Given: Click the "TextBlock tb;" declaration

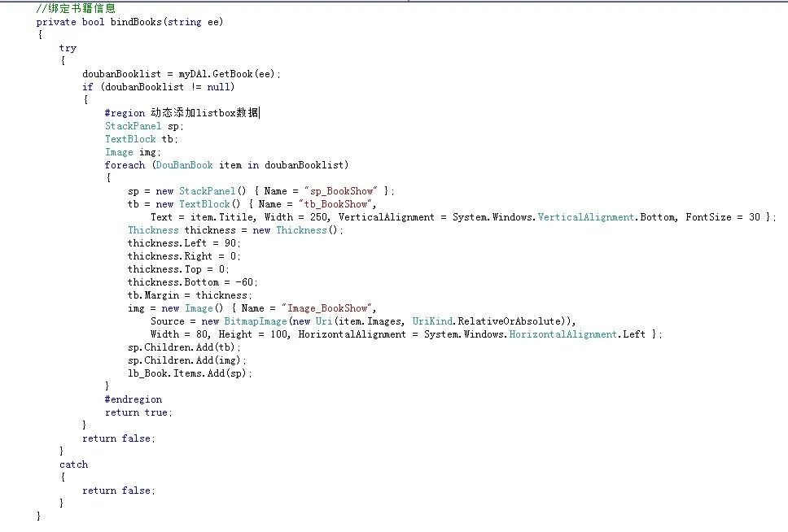Looking at the screenshot, I should (141, 139).
